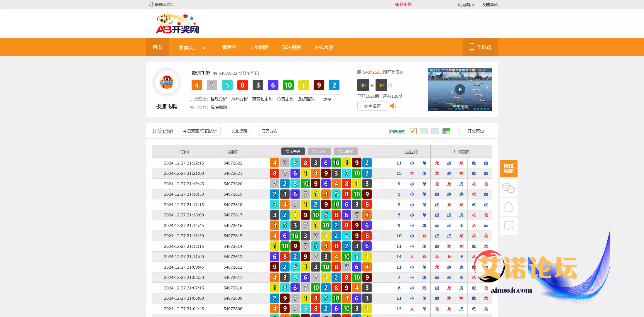Select the multicolor theme swatch

(x=446, y=131)
